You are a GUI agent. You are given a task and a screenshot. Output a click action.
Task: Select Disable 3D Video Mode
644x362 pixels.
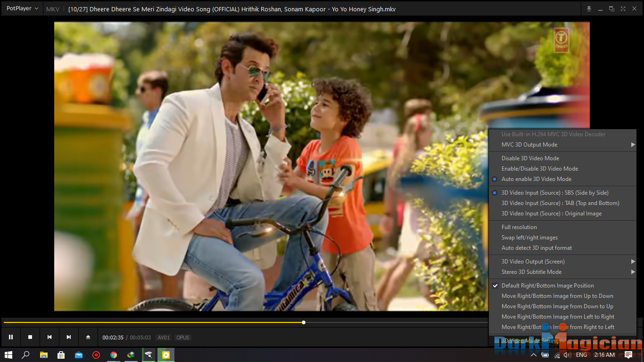pos(562,158)
